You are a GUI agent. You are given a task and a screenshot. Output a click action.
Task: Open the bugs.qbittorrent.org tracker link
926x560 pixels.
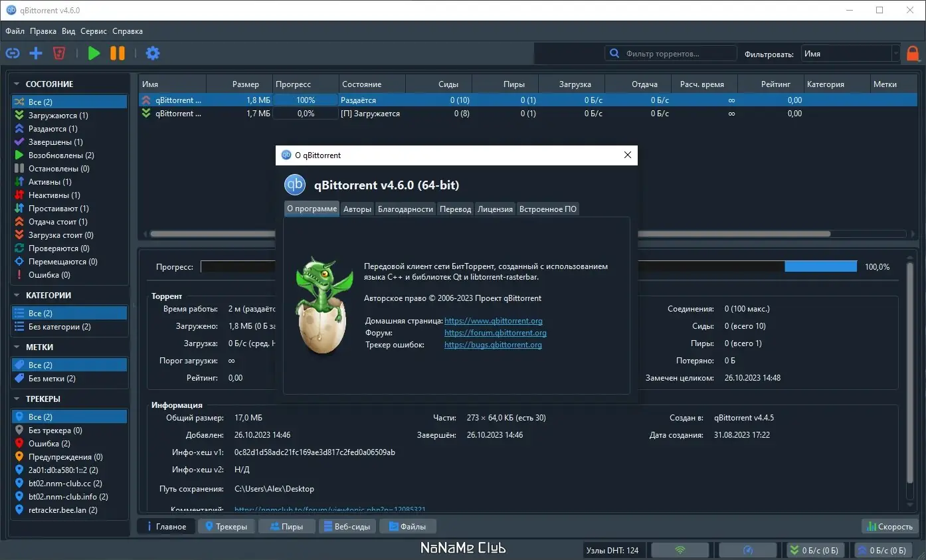pos(492,345)
